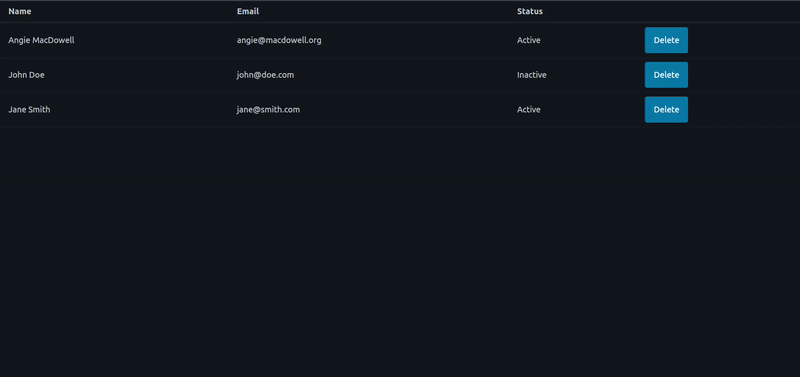Viewport: 800px width, 377px height.
Task: Select the Name column header
Action: tap(20, 11)
